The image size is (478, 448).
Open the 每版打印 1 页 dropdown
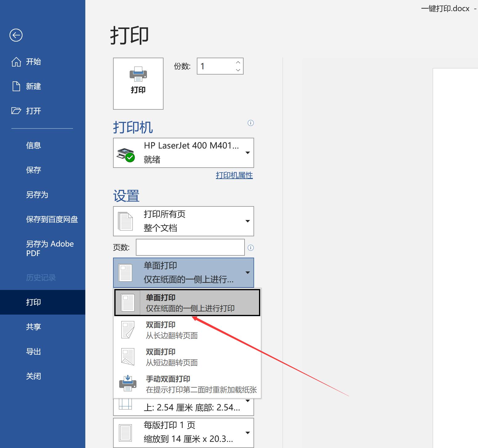tap(247, 432)
